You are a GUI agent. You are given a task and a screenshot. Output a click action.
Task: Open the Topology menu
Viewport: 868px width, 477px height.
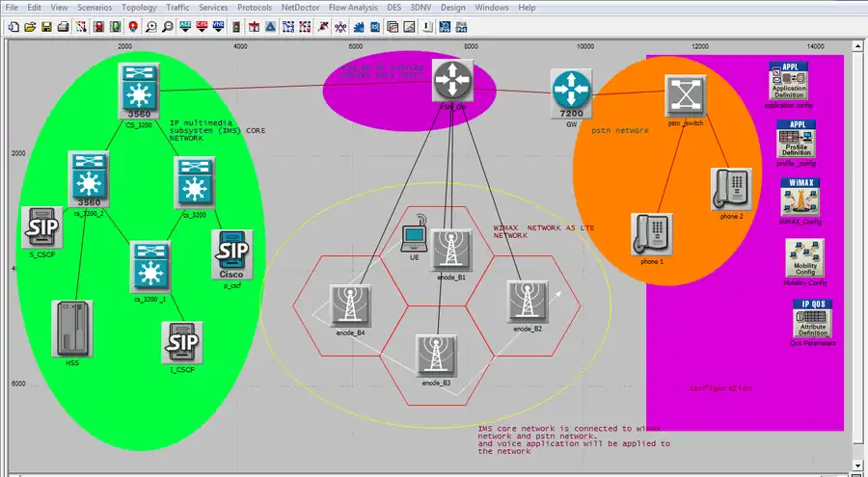tap(139, 7)
